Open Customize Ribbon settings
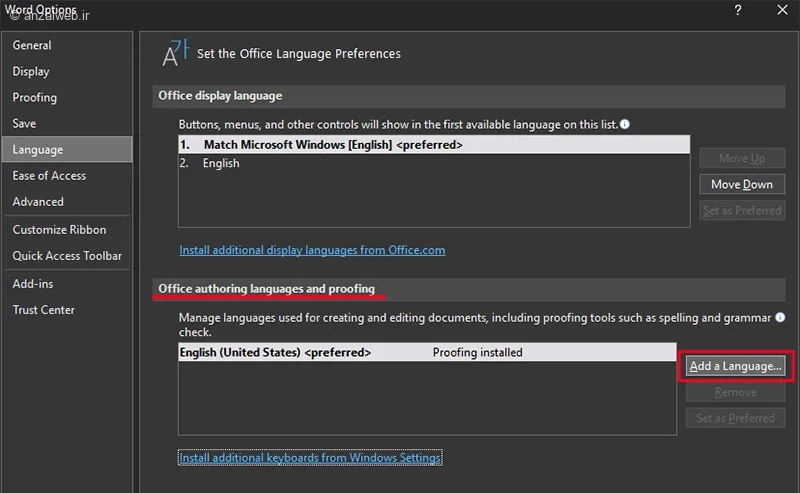The height and width of the screenshot is (493, 800). coord(59,229)
